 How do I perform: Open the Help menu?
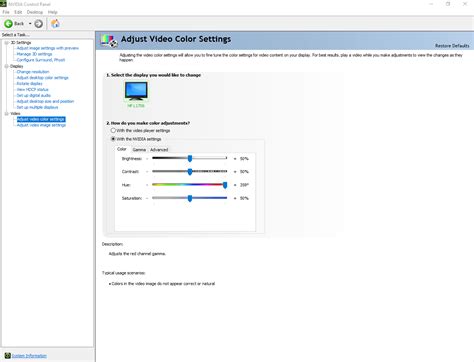click(x=53, y=12)
